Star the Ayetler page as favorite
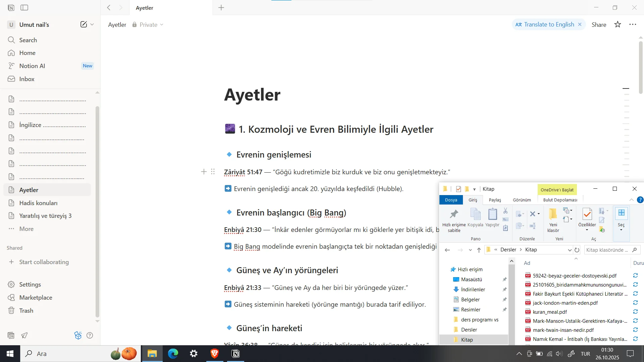Viewport: 644px width, 362px height. 618,24
